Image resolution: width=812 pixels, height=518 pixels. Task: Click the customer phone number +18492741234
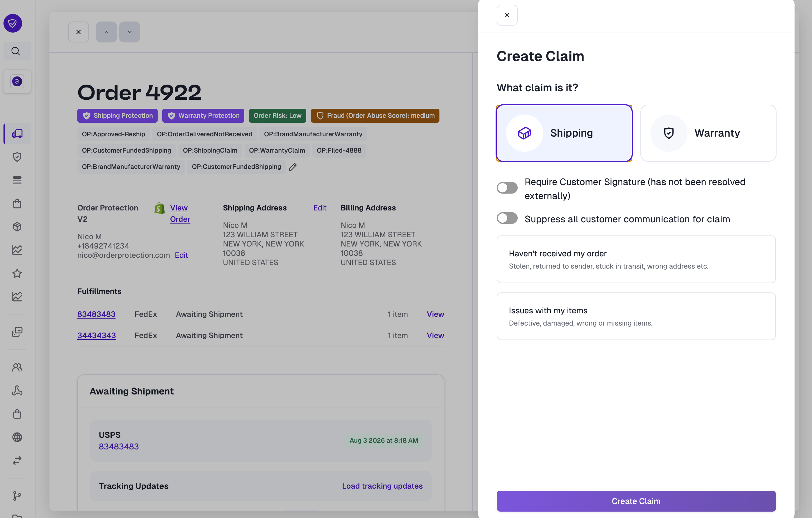(x=103, y=246)
